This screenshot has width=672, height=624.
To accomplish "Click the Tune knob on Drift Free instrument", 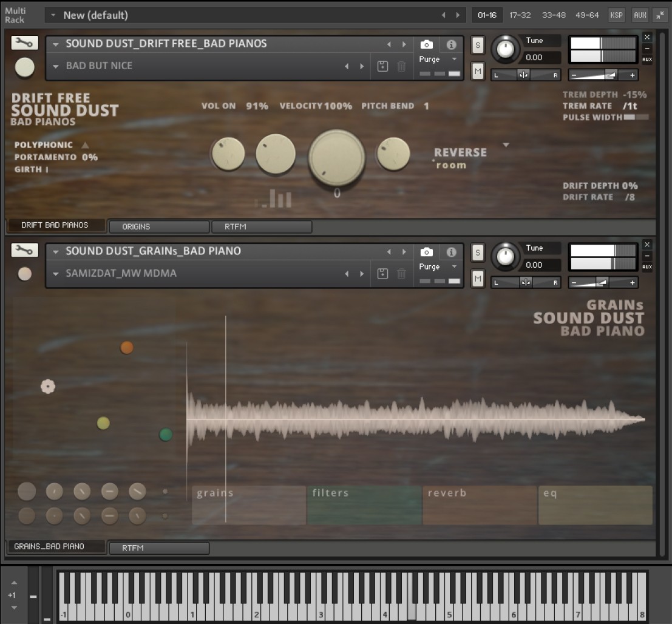I will click(x=505, y=49).
